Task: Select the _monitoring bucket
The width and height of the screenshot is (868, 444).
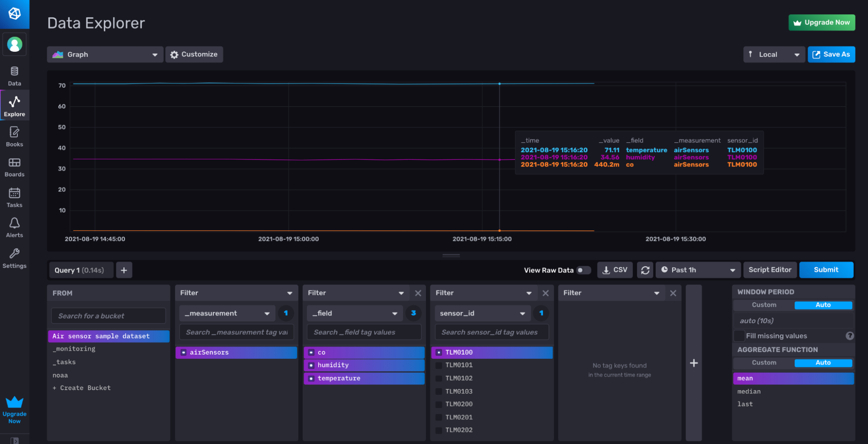Action: [x=109, y=349]
